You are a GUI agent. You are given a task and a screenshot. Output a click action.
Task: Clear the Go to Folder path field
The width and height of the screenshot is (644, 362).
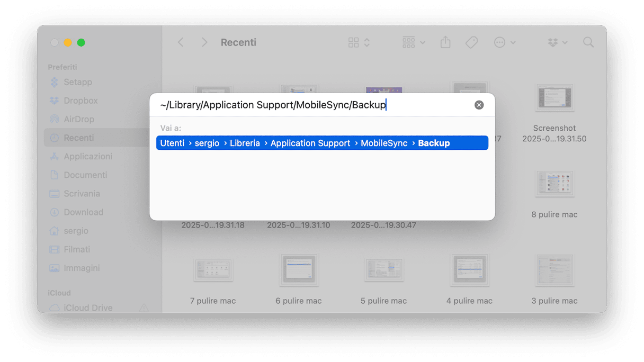479,105
